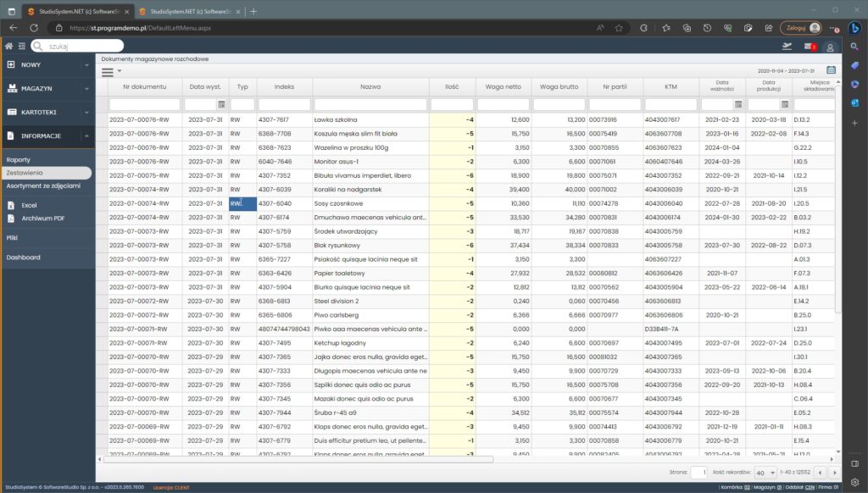The height and width of the screenshot is (493, 868).
Task: Open the date range calendar icon
Action: pos(831,70)
